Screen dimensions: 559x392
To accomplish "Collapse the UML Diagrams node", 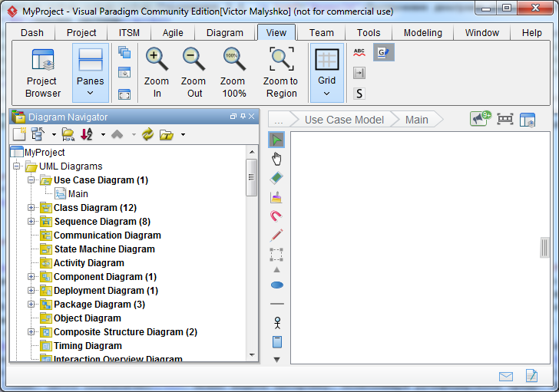I will pyautogui.click(x=16, y=166).
